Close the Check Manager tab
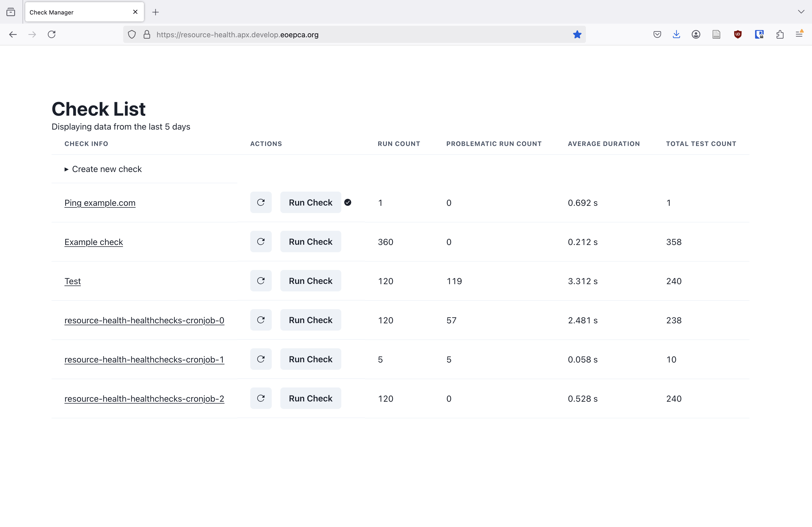This screenshot has width=812, height=527. pyautogui.click(x=135, y=12)
